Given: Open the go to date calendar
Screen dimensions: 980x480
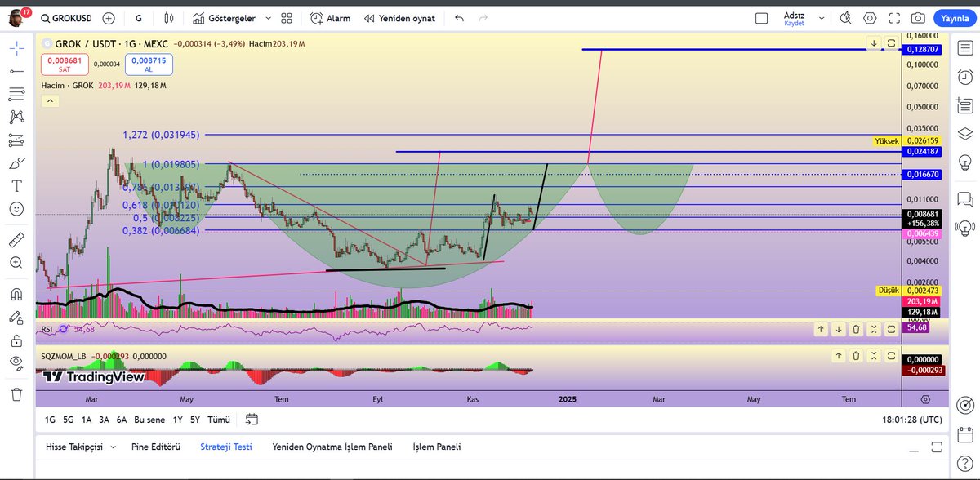Looking at the screenshot, I should pos(252,420).
